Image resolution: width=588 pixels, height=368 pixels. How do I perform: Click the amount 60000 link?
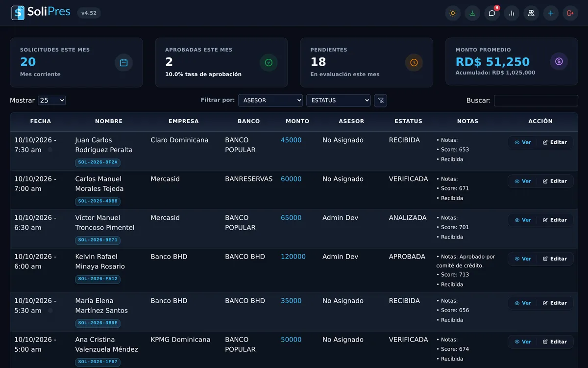pyautogui.click(x=291, y=179)
